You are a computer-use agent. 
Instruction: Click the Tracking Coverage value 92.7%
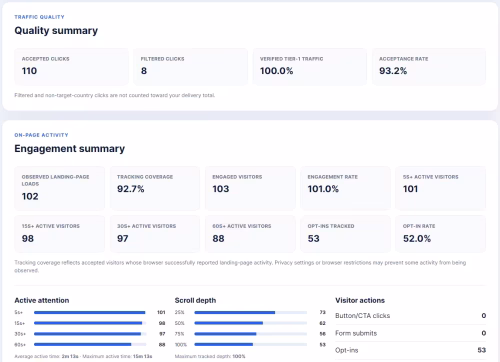point(131,189)
